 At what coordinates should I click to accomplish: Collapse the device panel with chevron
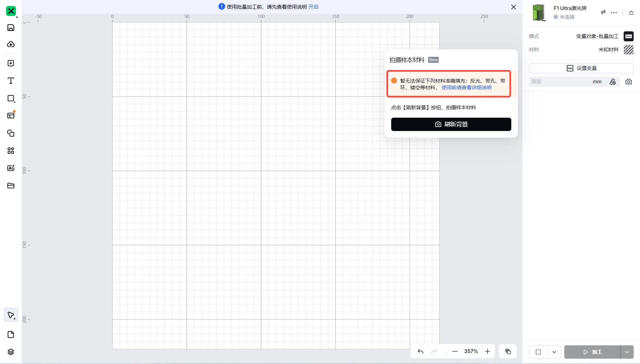click(631, 13)
